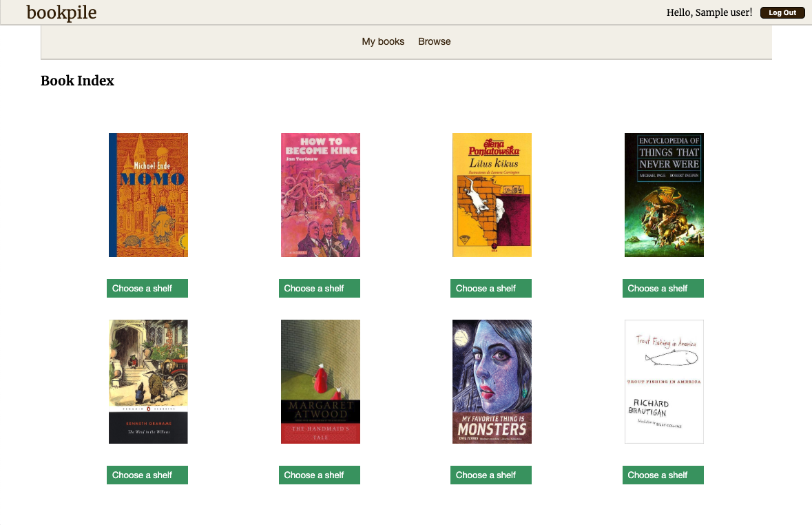Screen dimensions: 812x525
Task: Open Trout Fishing in America cover
Action: [x=664, y=382]
